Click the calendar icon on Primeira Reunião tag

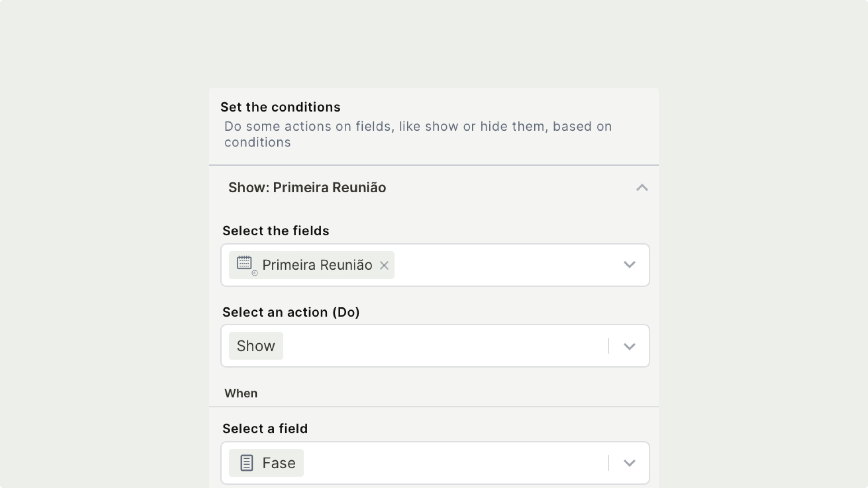245,264
